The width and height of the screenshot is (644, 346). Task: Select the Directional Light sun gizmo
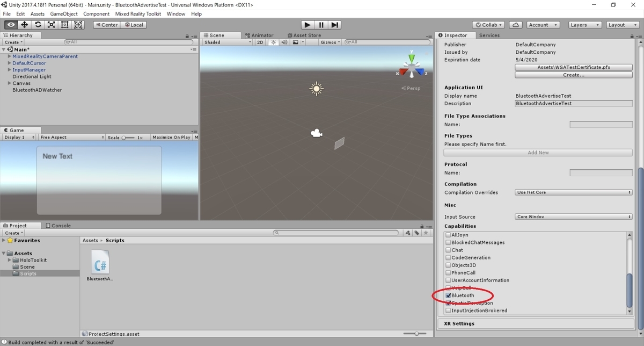click(316, 89)
